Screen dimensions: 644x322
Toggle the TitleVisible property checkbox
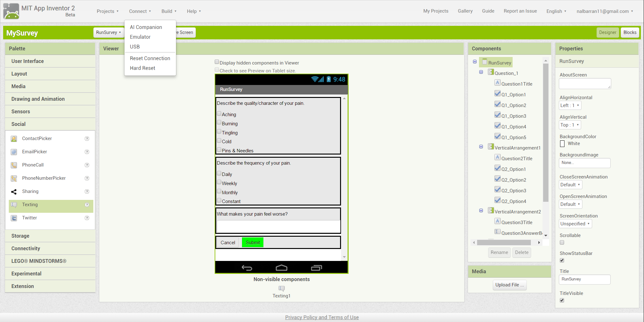pyautogui.click(x=562, y=300)
